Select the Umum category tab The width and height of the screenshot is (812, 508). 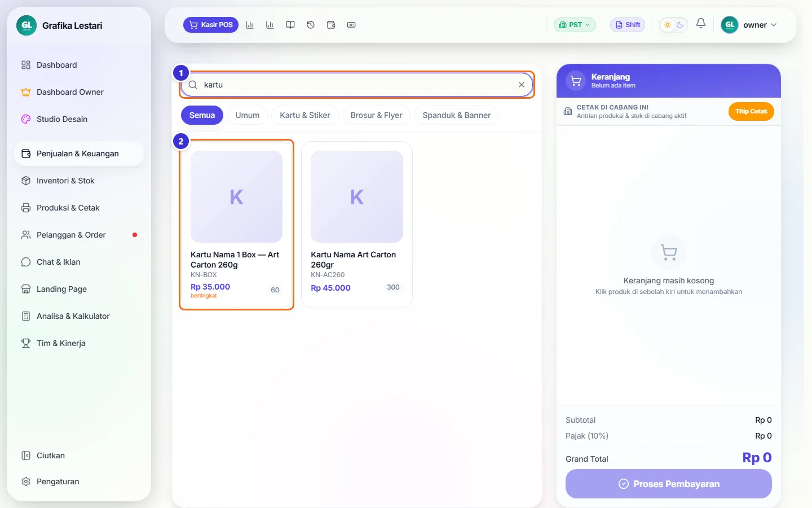pyautogui.click(x=248, y=115)
